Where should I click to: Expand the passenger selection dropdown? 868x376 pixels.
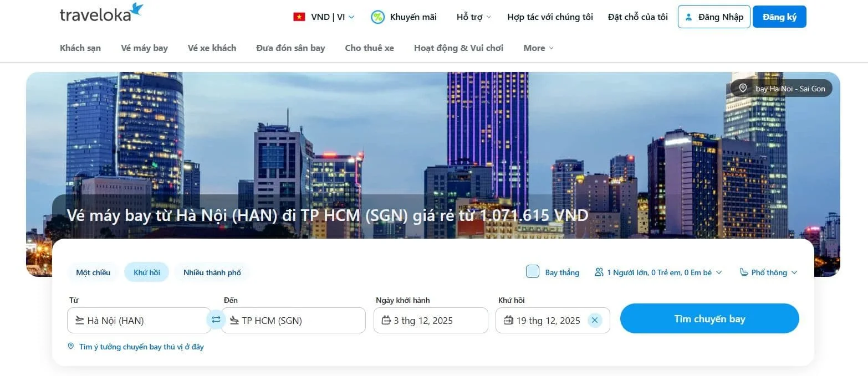coord(658,272)
